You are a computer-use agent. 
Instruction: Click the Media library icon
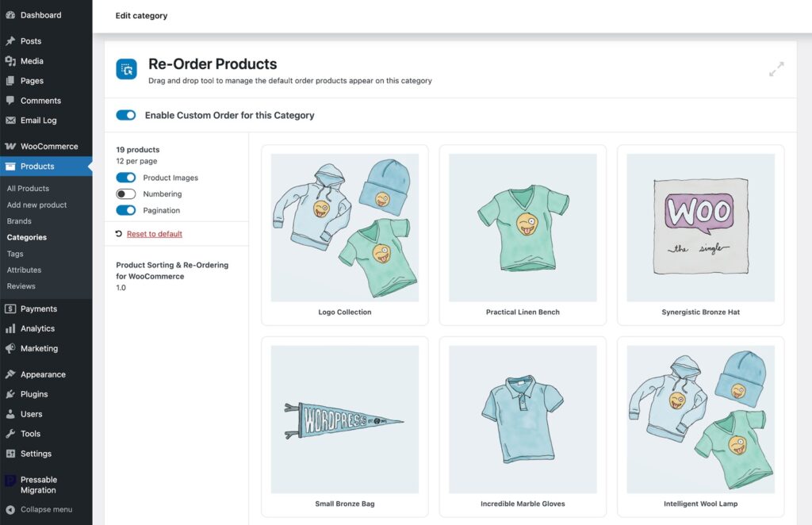(11, 60)
